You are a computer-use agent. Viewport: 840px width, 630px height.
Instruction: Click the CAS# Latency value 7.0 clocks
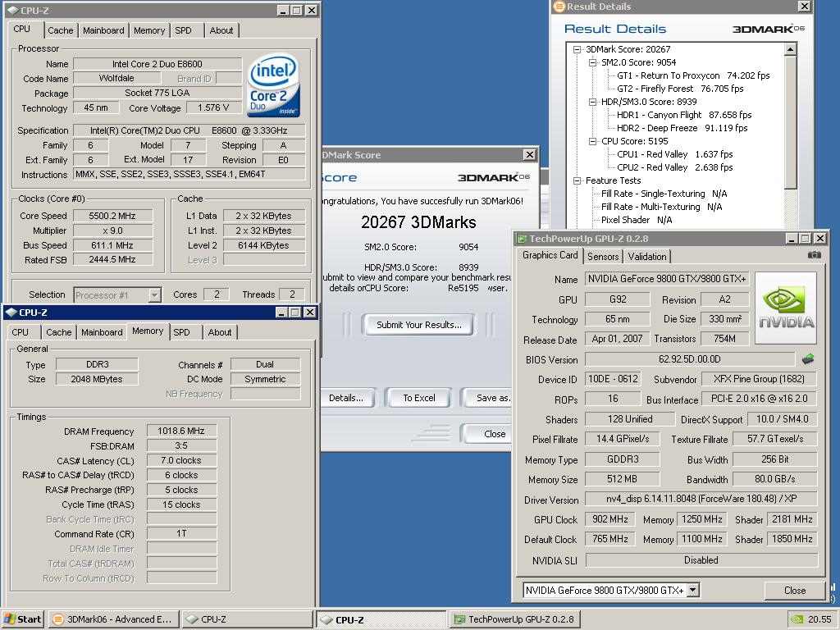[181, 460]
